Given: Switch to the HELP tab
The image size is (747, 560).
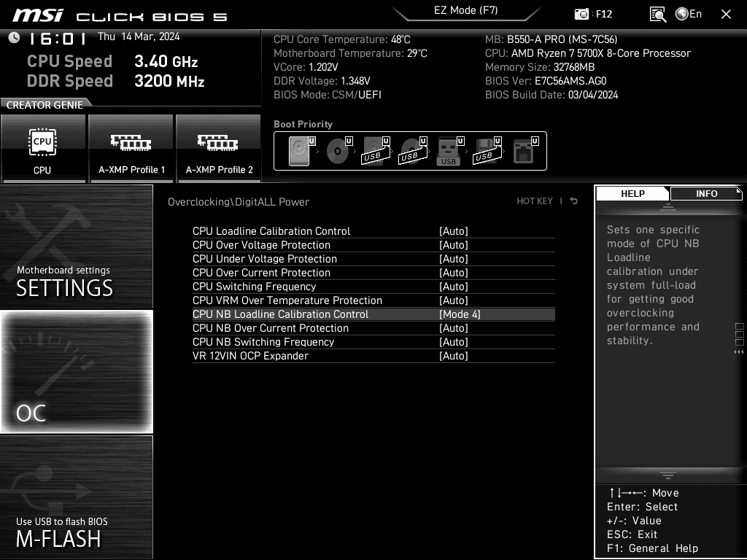Looking at the screenshot, I should 632,193.
